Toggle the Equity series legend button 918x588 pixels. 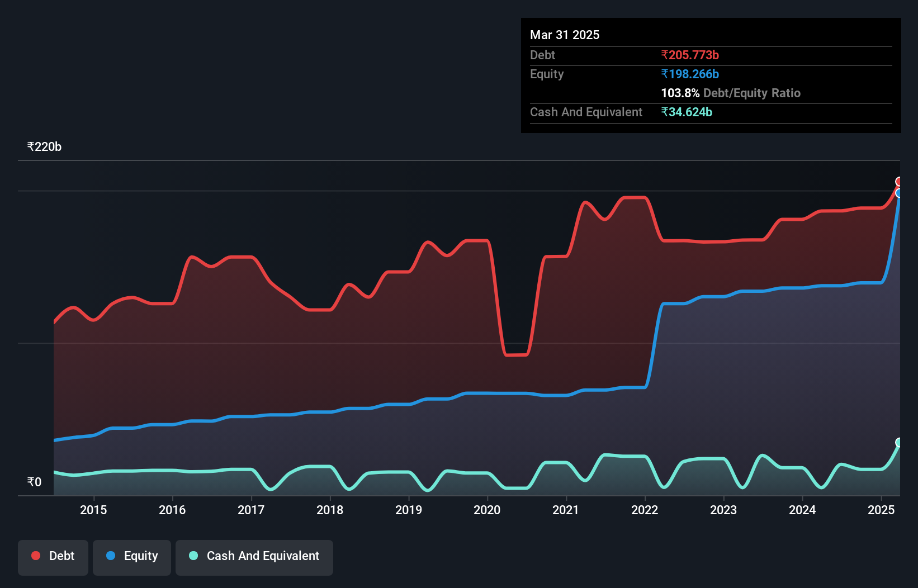(132, 557)
